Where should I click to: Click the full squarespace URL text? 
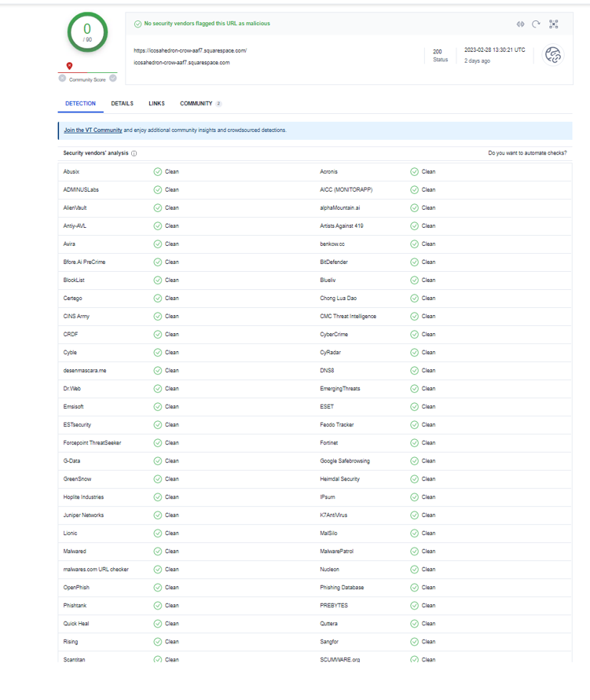point(190,50)
